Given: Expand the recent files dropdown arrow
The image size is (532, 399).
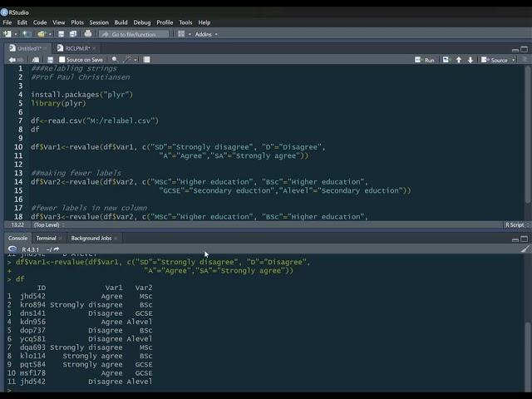Looking at the screenshot, I should (50, 34).
